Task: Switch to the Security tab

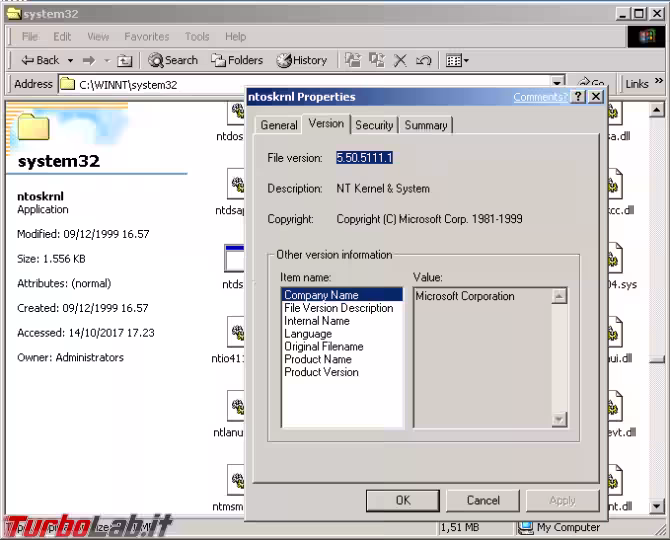Action: 374,125
